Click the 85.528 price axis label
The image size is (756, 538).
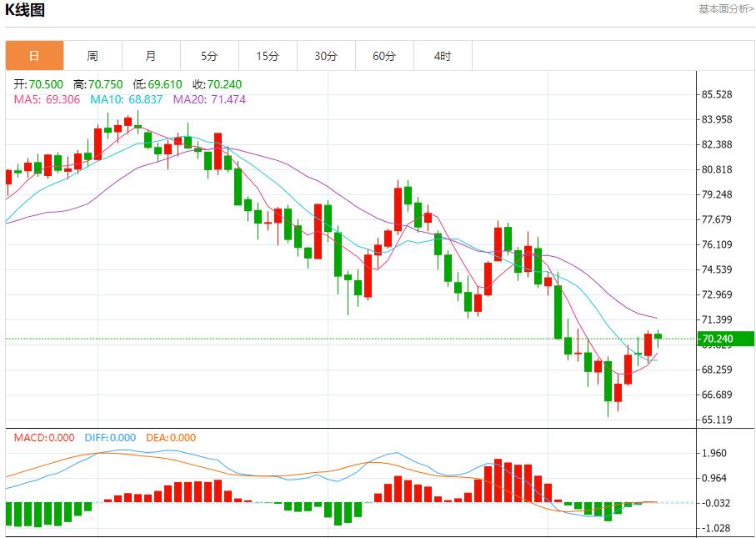pyautogui.click(x=718, y=95)
